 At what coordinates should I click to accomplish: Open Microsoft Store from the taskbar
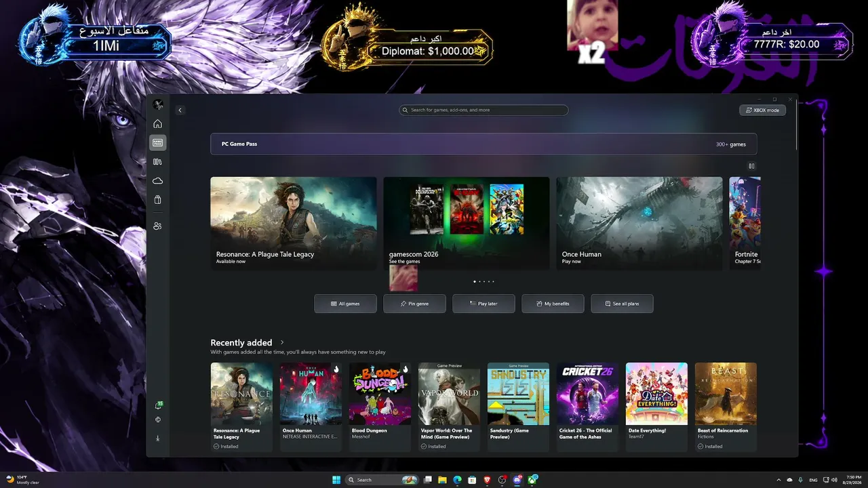pos(472,480)
